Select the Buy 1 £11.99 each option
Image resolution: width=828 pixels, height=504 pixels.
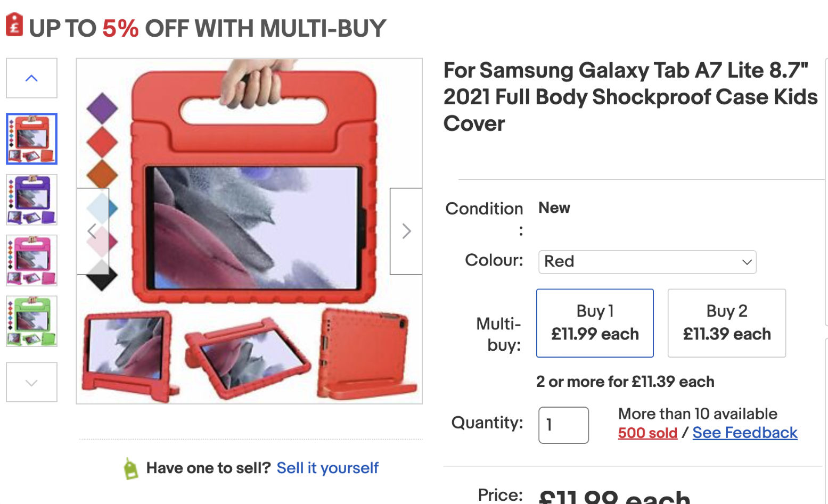[594, 323]
